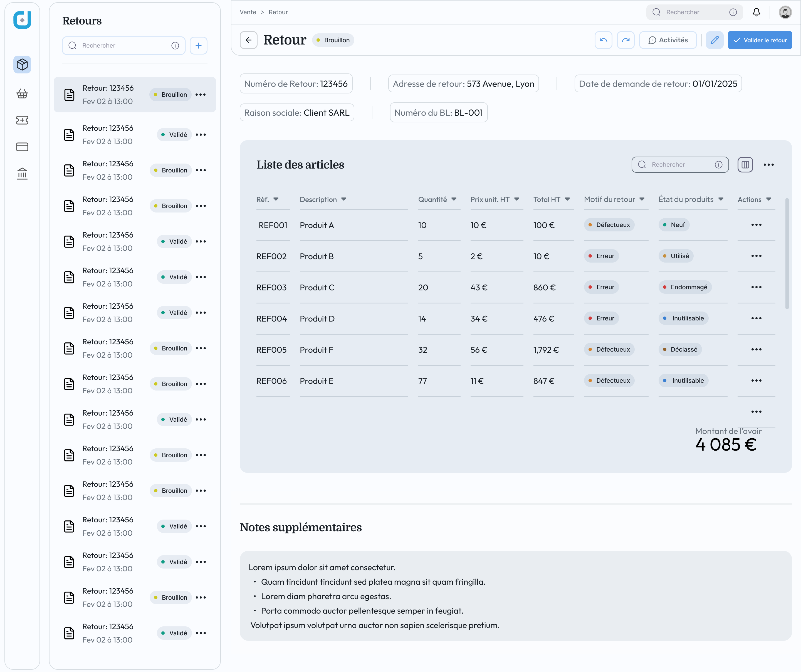Open the bank building sidebar icon
The image size is (801, 672).
[22, 174]
